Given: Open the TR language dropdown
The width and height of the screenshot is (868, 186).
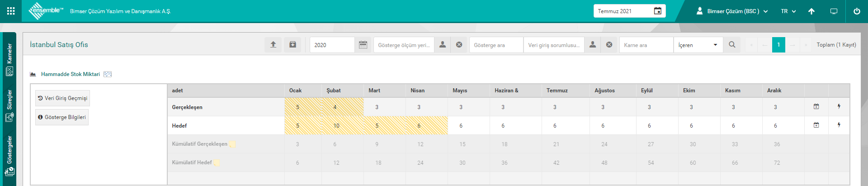Looking at the screenshot, I should [788, 11].
